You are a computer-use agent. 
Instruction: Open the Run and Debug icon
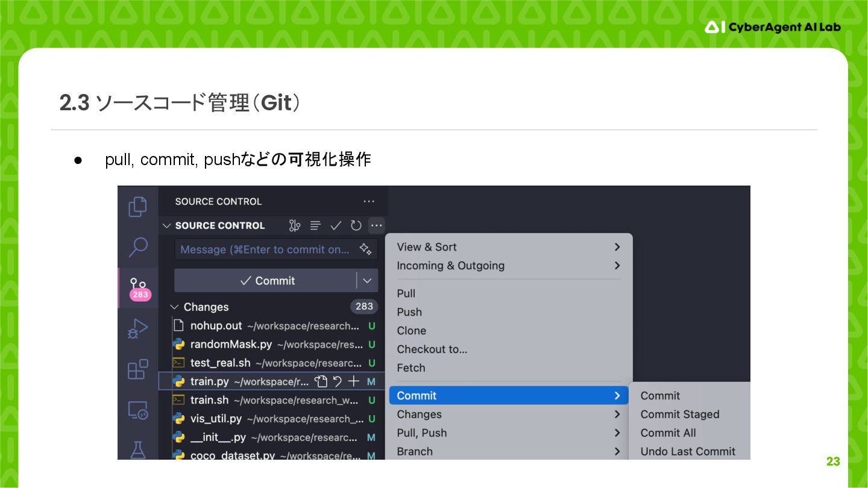(x=138, y=329)
